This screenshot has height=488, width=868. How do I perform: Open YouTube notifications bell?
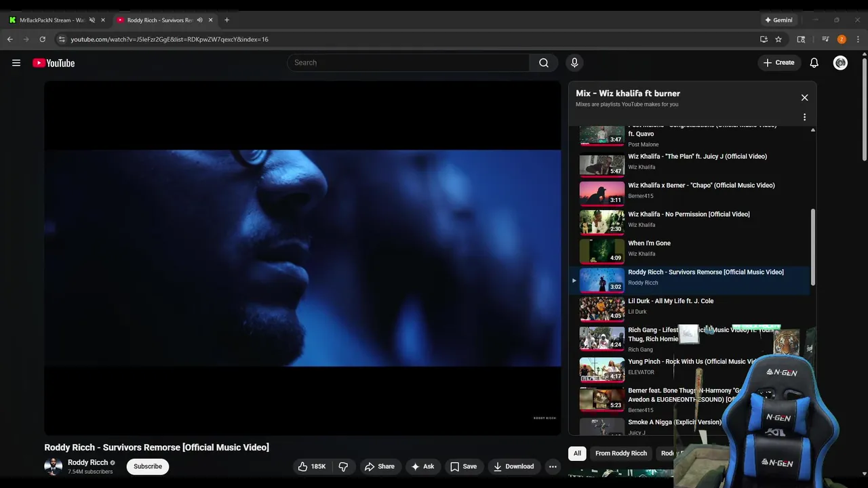point(814,63)
